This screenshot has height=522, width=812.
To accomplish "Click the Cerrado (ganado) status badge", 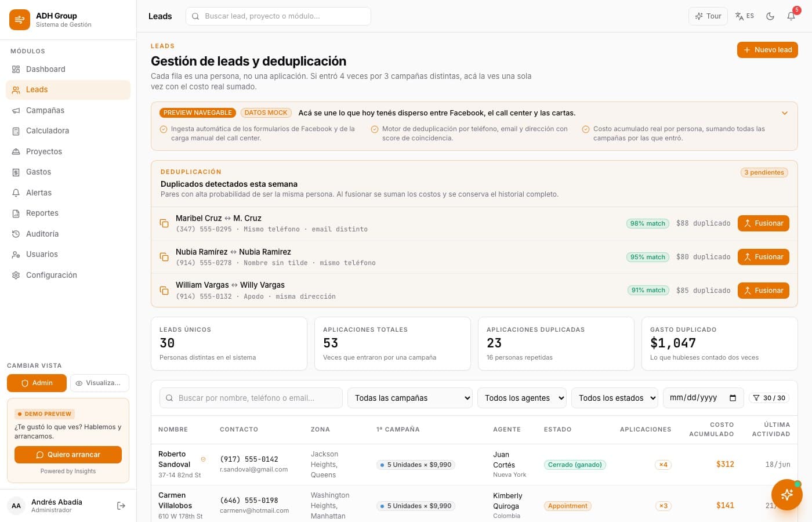I will click(575, 465).
